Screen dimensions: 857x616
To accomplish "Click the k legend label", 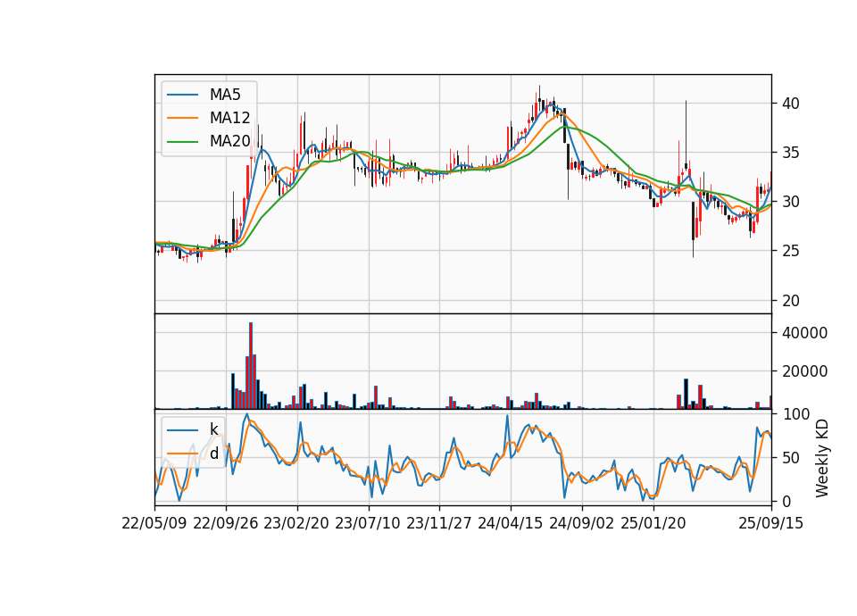I will click(x=213, y=429).
